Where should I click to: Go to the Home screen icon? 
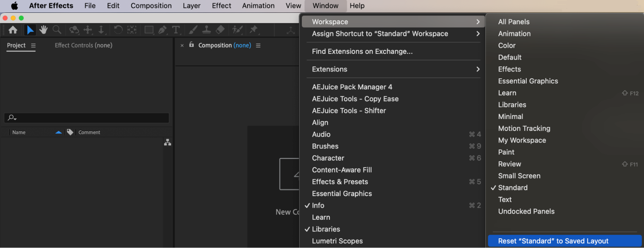[13, 30]
